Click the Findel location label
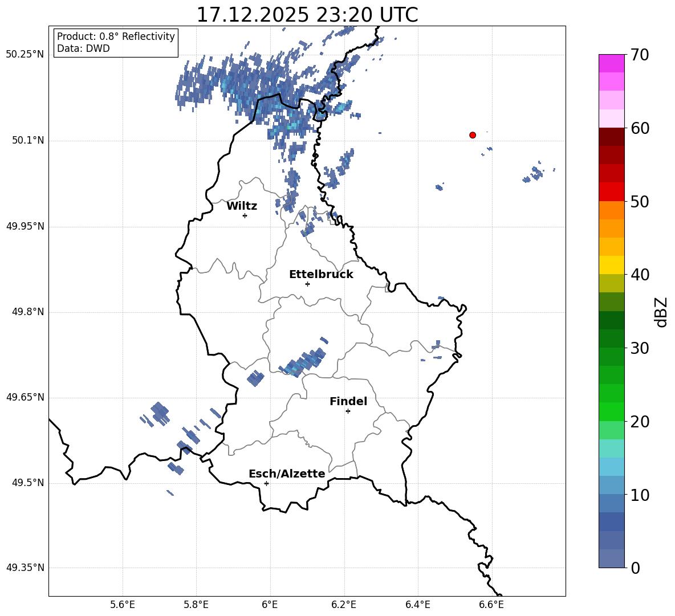 348,401
